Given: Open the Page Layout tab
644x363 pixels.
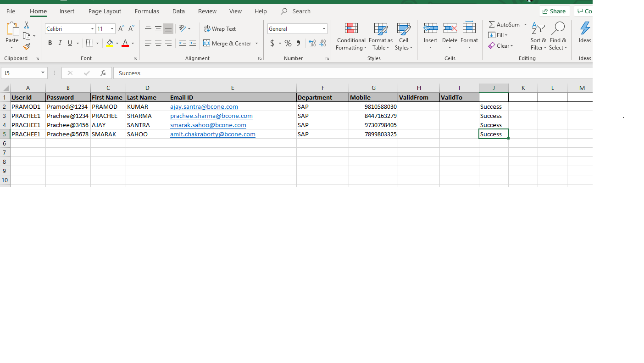Looking at the screenshot, I should (x=105, y=11).
